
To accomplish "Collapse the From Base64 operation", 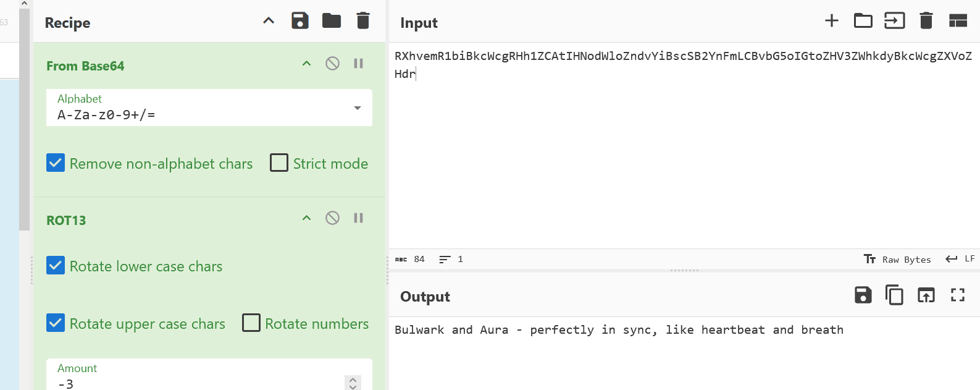I will 306,64.
